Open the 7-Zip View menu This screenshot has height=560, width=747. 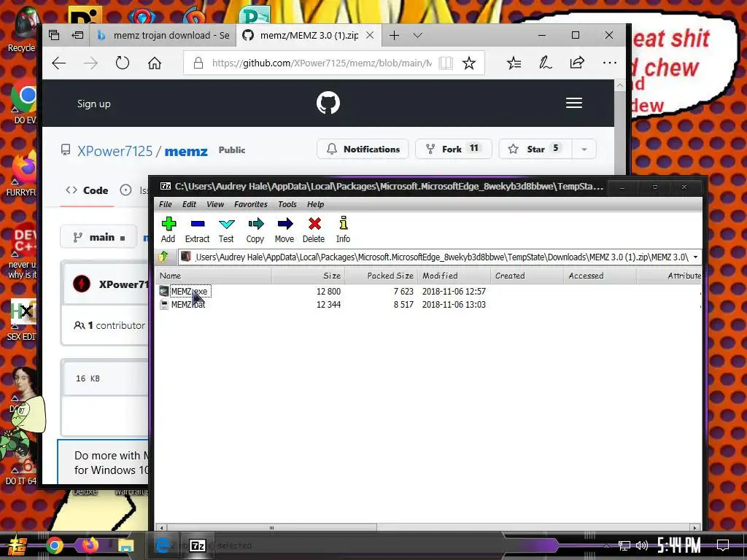215,204
